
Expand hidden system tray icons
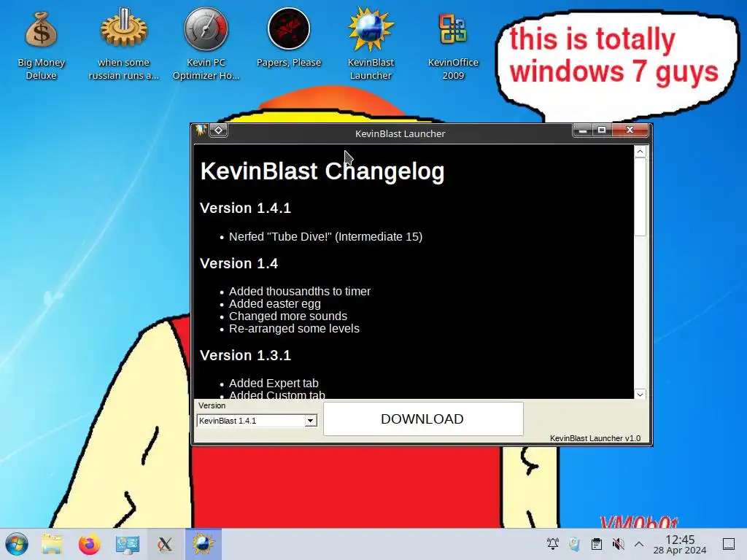point(639,544)
